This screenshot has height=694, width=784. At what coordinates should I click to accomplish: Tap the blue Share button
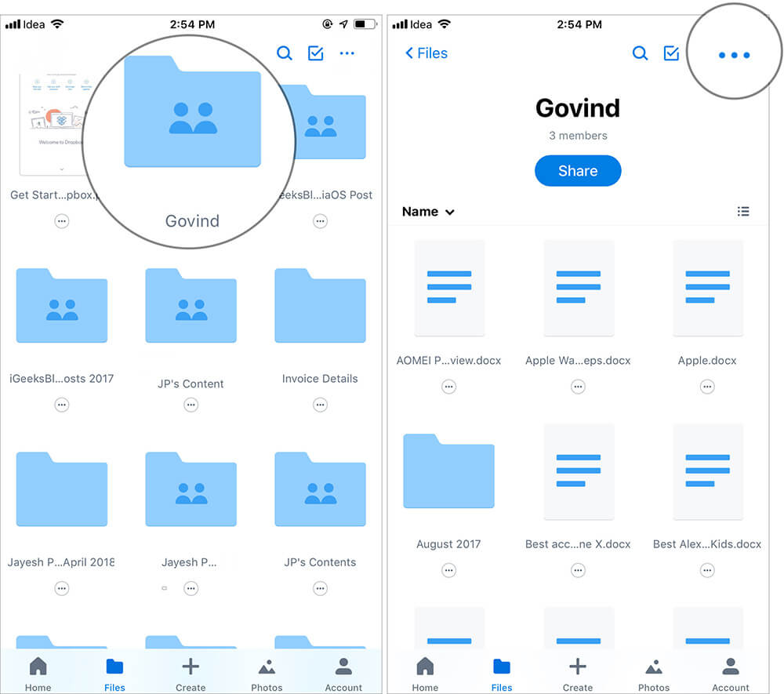(578, 170)
